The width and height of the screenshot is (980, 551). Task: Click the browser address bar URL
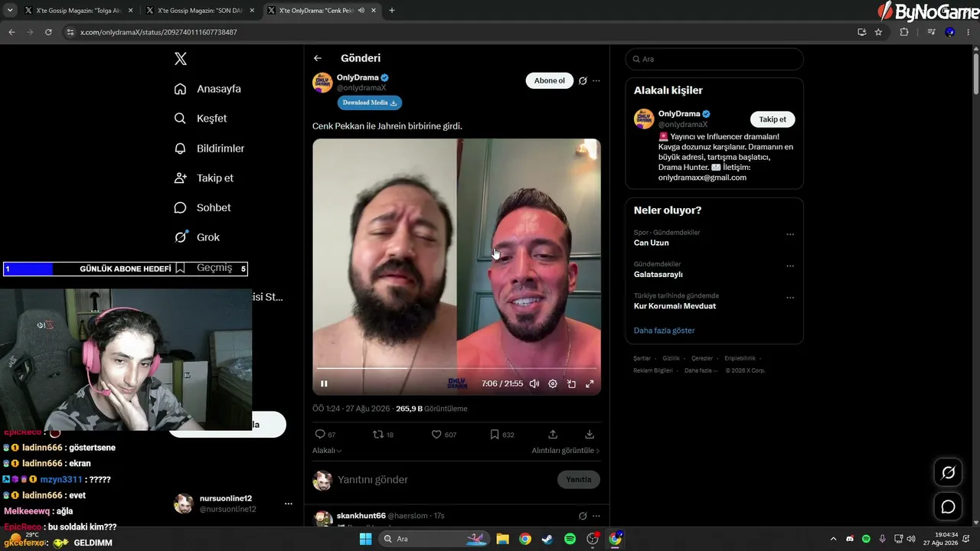pyautogui.click(x=158, y=32)
